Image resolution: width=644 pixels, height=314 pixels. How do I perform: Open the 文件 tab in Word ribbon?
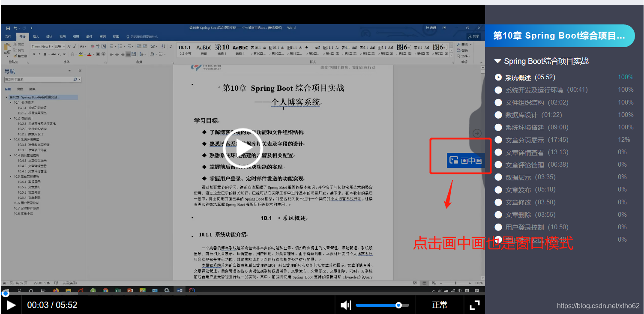[8, 36]
